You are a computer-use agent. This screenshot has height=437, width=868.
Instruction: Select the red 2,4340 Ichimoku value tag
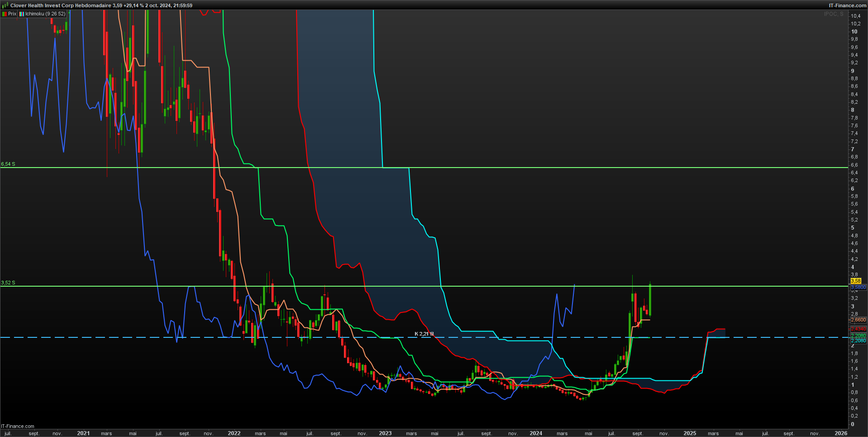(x=858, y=329)
